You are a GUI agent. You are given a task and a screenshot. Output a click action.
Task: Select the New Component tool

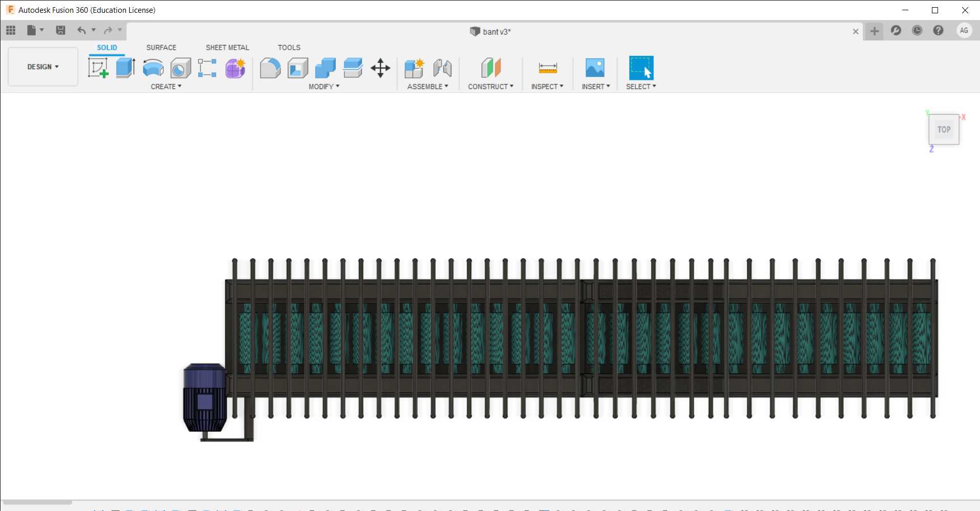click(415, 68)
